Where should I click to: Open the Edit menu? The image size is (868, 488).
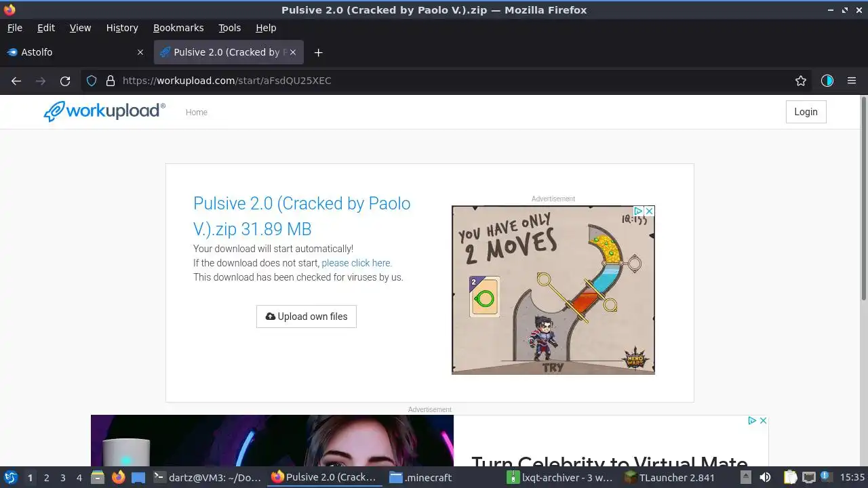46,28
